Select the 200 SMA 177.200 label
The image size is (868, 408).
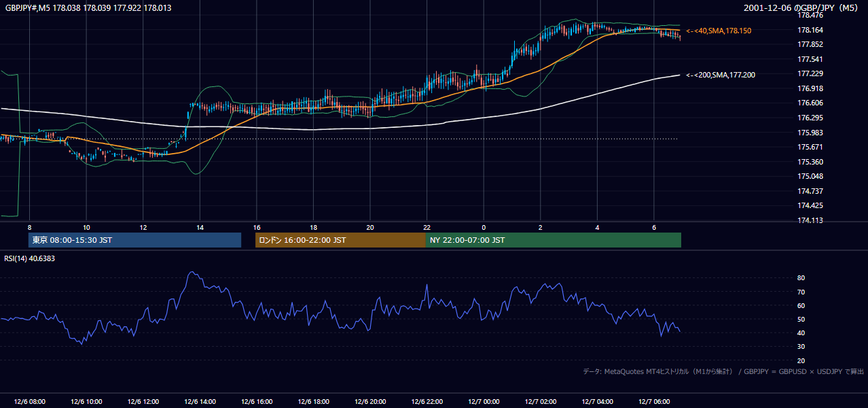tap(721, 75)
